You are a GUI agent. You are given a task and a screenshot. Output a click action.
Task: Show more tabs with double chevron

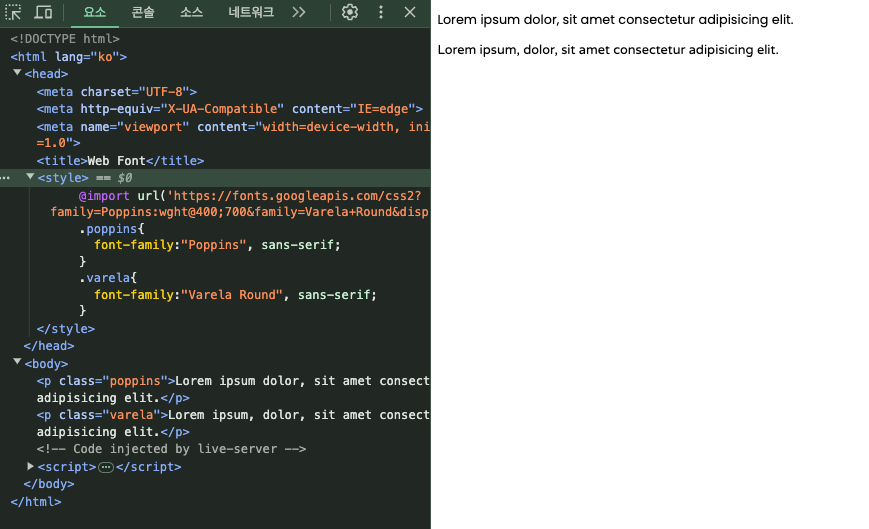[x=299, y=12]
